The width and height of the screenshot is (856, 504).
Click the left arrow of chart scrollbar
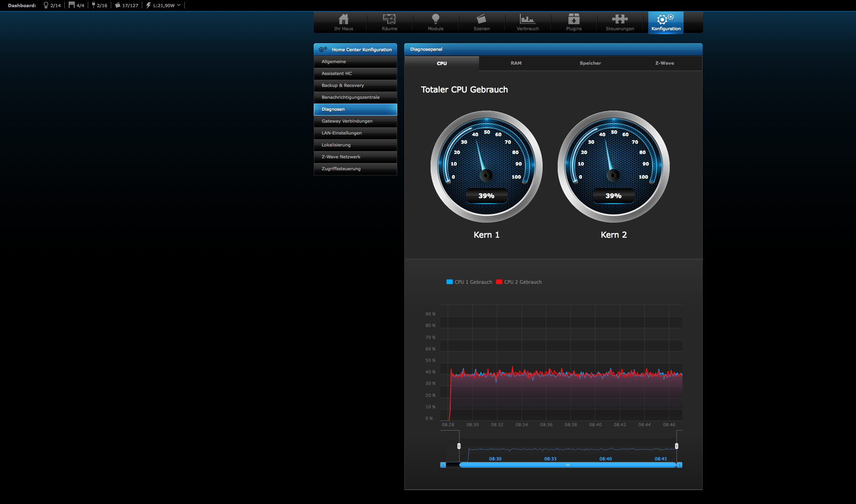coord(443,465)
